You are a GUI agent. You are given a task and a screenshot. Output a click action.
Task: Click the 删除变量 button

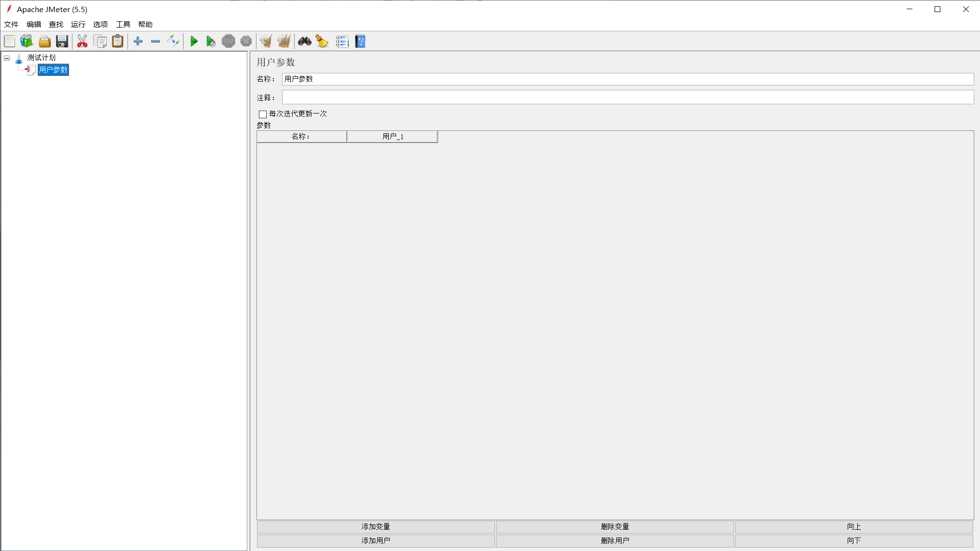(615, 527)
